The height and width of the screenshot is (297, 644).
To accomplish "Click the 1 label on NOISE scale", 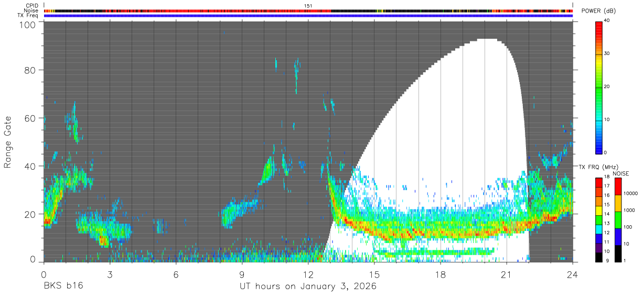I will (624, 260).
